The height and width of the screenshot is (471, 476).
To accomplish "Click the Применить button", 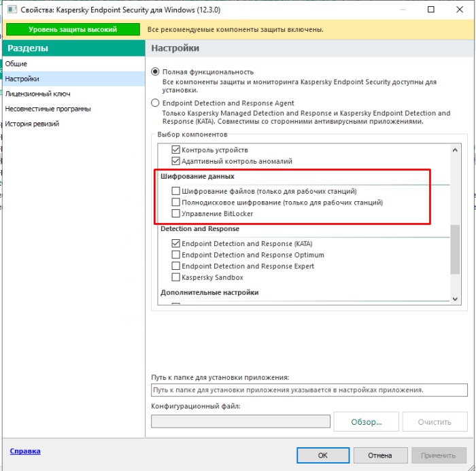I will [439, 455].
